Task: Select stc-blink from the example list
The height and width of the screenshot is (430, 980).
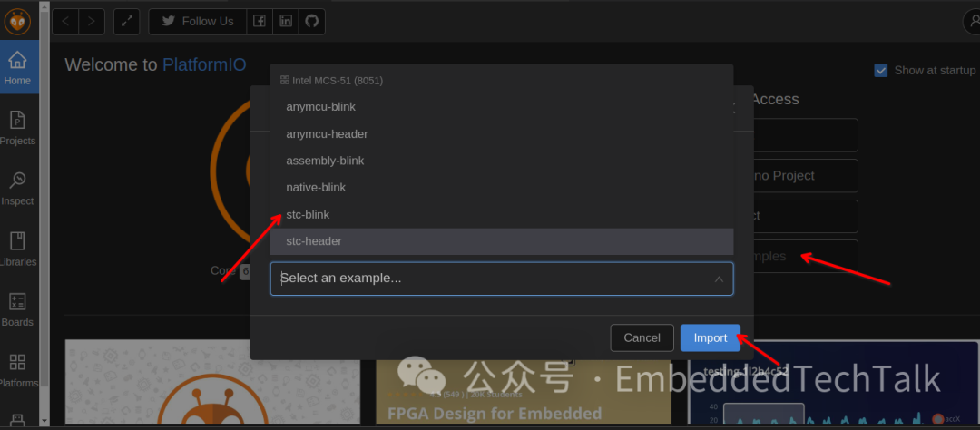Action: click(x=308, y=215)
